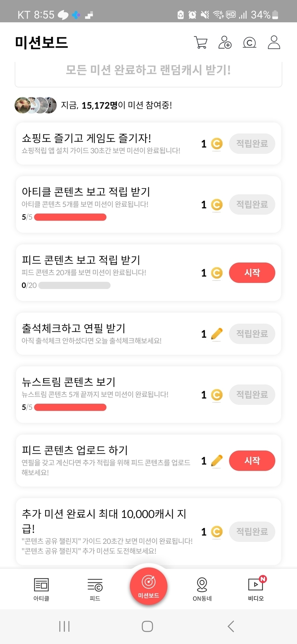This screenshot has height=644, width=297.
Task: Switch to the 피드 tab
Action: [95, 589]
